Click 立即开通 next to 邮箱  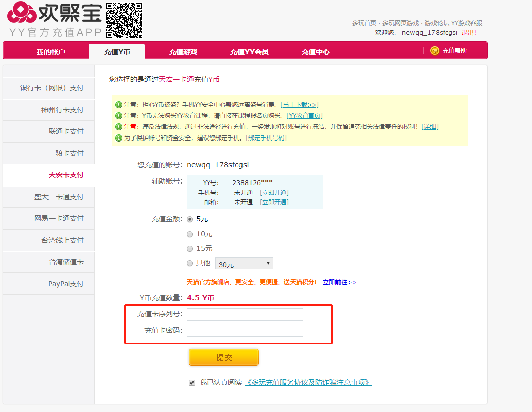click(x=274, y=202)
